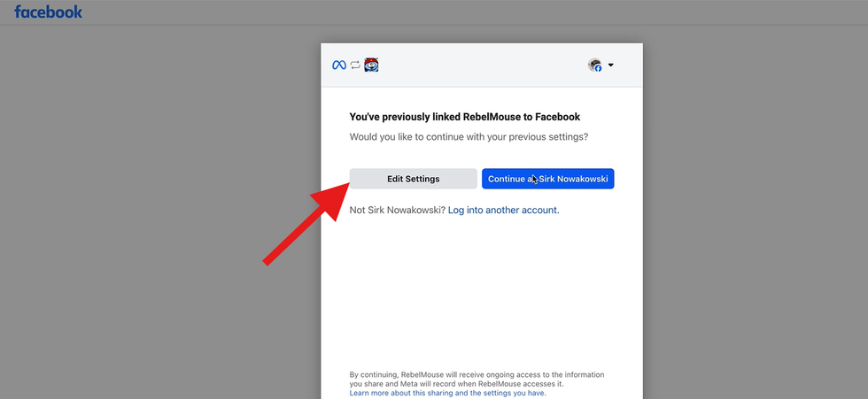Choose Continue as Sirk Nowakowski
The image size is (868, 399).
(x=547, y=179)
